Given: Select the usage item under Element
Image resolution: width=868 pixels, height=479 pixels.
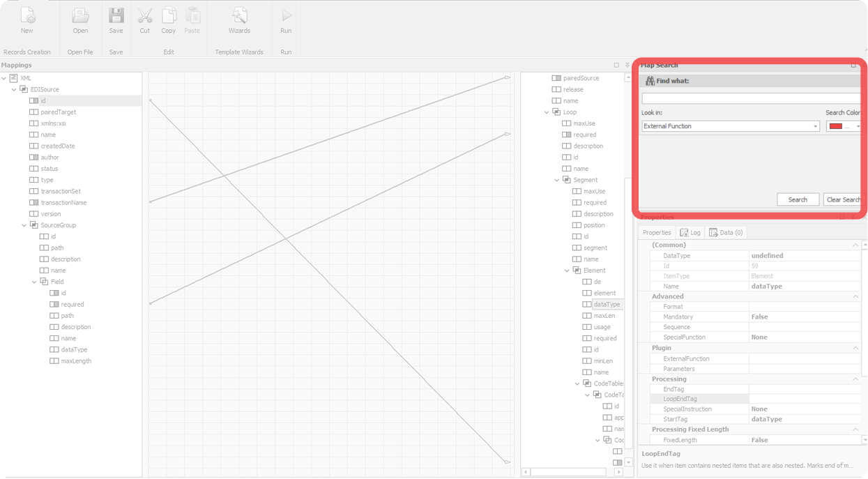Looking at the screenshot, I should pos(602,327).
